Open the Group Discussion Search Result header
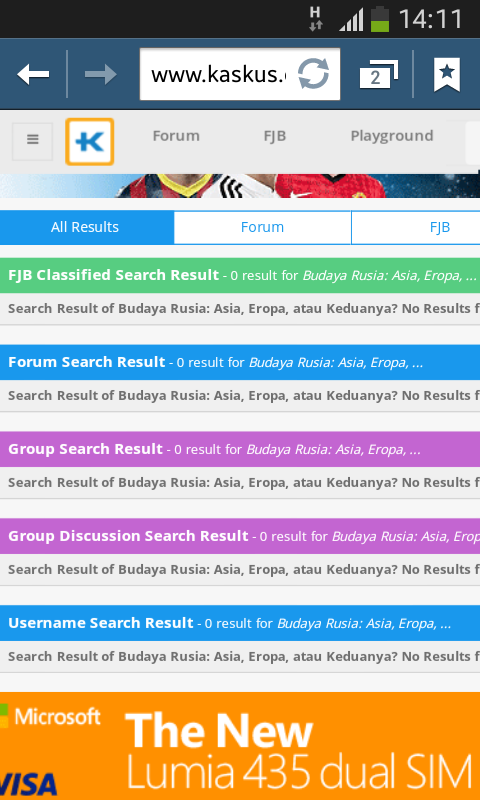 click(240, 536)
